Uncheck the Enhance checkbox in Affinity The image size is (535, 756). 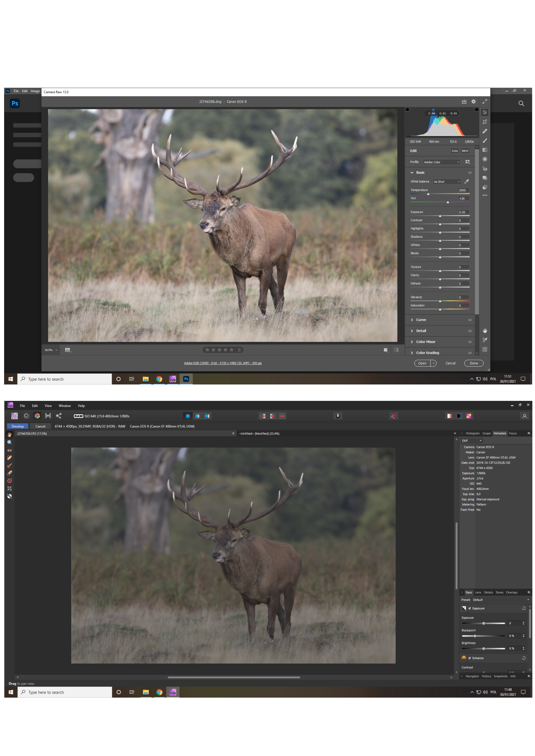coord(469,658)
